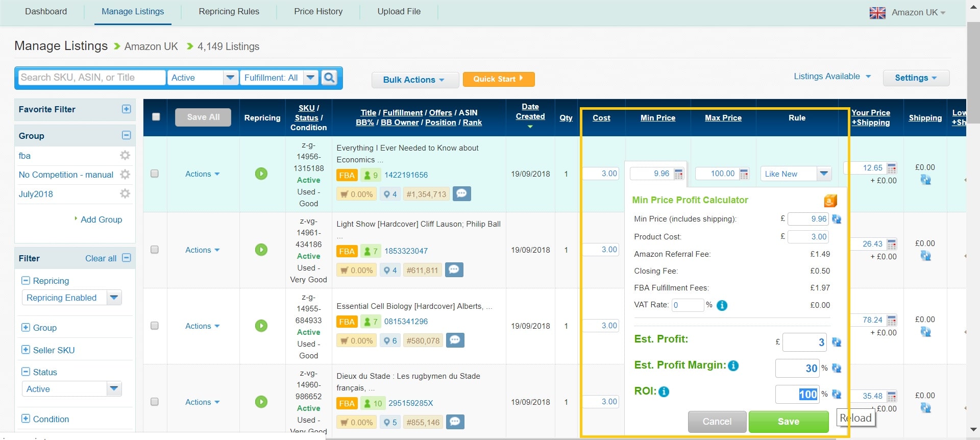The height and width of the screenshot is (440, 980).
Task: Open Status filter Active dropdown
Action: pos(72,389)
